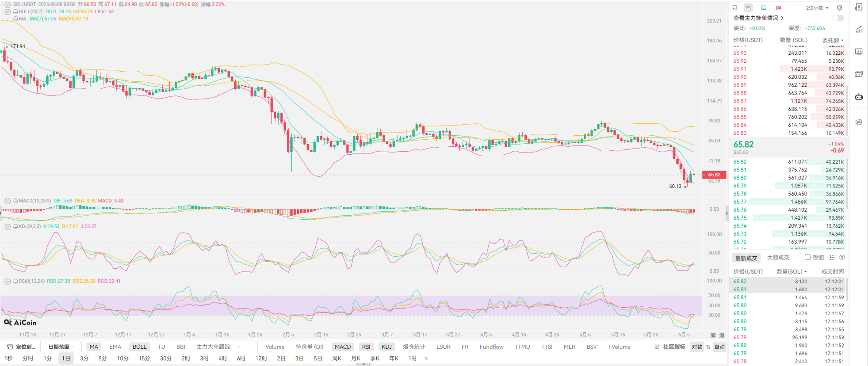The width and height of the screenshot is (868, 366).
Task: Collapse the SOL/USDT main chart legend
Action: pos(8,4)
